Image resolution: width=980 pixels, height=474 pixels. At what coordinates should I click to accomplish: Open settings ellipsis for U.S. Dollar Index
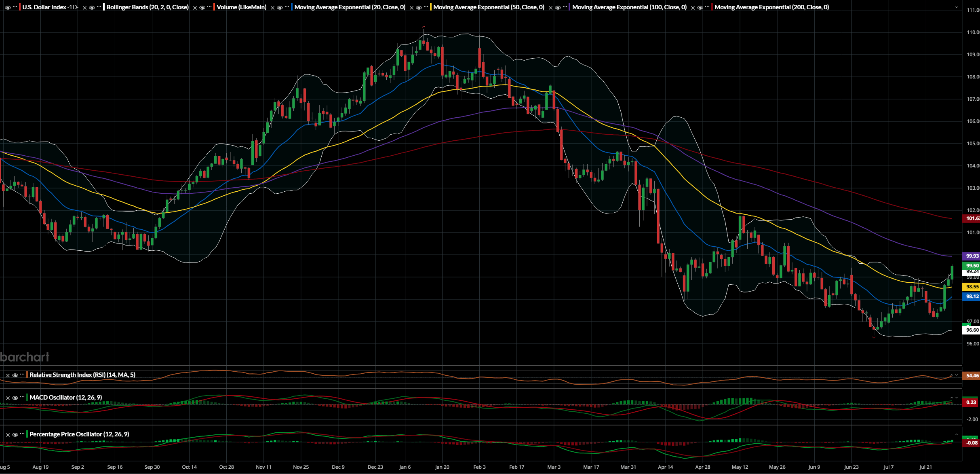tap(14, 7)
